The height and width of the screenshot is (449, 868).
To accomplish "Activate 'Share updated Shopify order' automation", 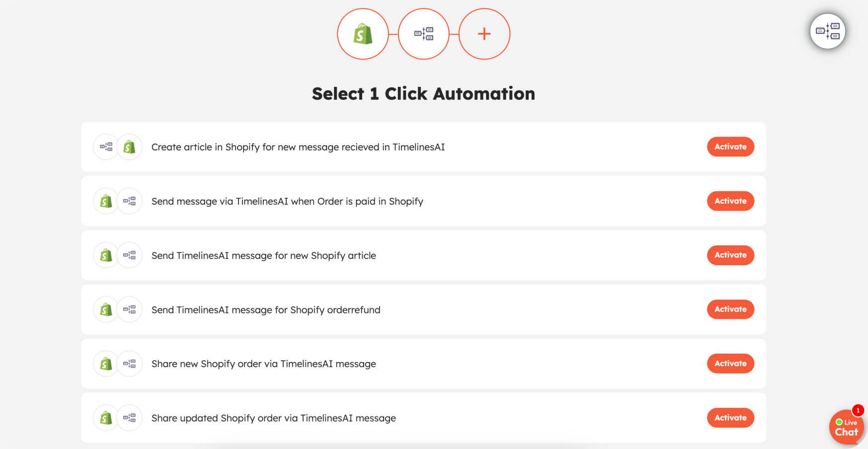I will (730, 417).
